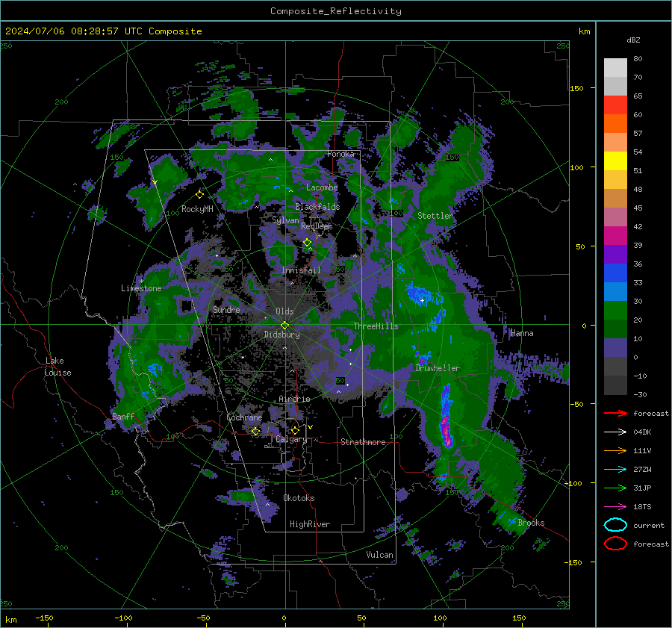Click the RedDeer map label
The width and height of the screenshot is (672, 628).
tap(317, 226)
